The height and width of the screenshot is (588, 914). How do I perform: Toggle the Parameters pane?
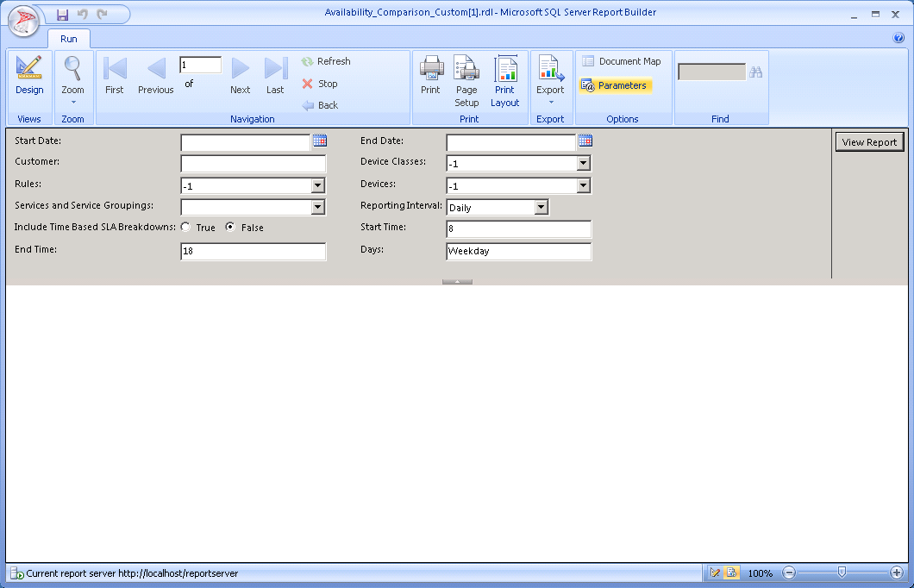coord(616,85)
